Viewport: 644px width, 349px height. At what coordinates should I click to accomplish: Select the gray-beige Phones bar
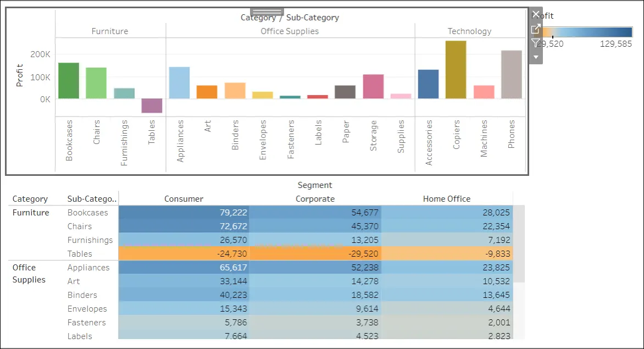512,74
